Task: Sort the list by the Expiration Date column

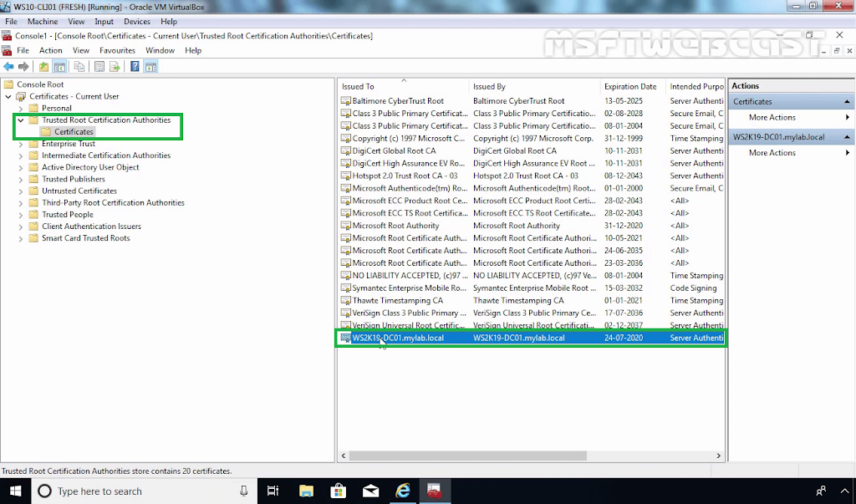Action: coord(633,86)
